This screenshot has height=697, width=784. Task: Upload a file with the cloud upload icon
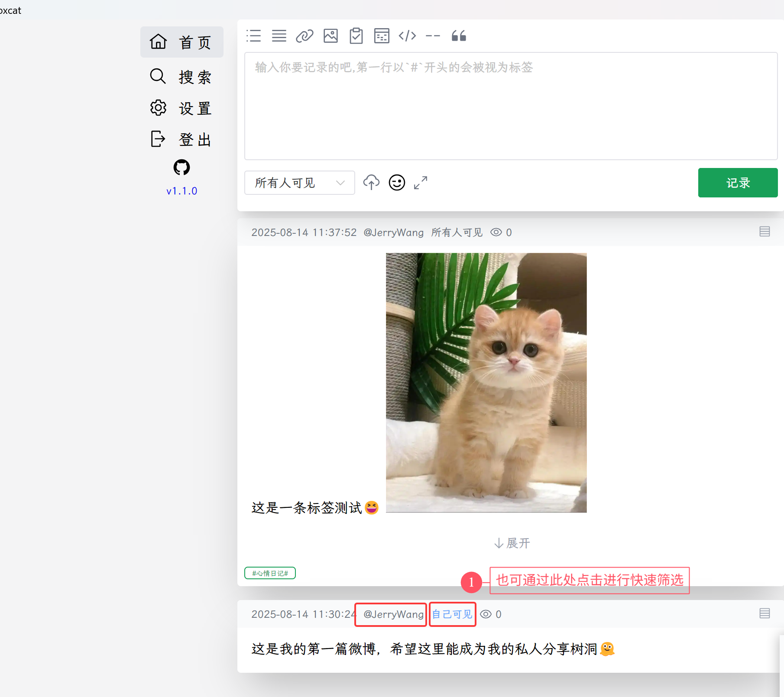pyautogui.click(x=371, y=183)
